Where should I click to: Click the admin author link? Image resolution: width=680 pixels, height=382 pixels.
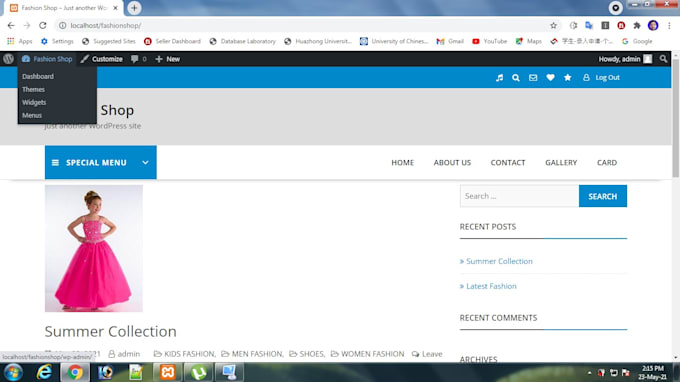(x=129, y=354)
